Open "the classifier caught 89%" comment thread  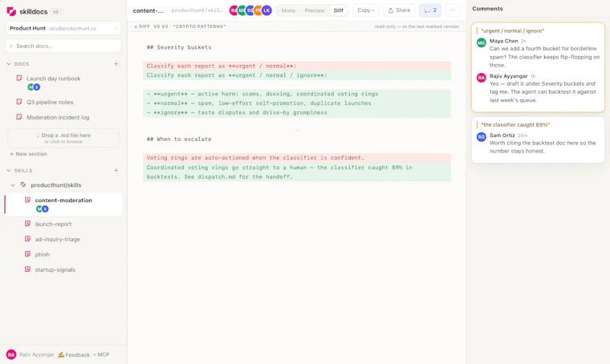point(538,140)
